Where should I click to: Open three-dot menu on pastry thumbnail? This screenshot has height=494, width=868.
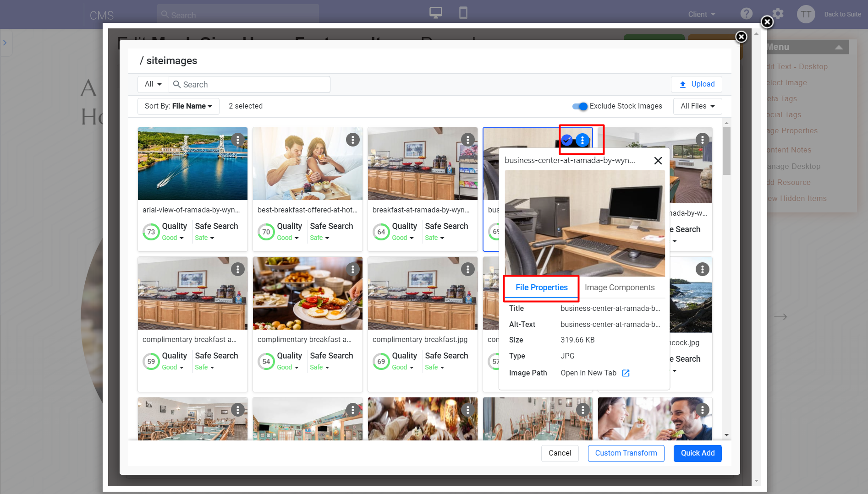pyautogui.click(x=468, y=410)
